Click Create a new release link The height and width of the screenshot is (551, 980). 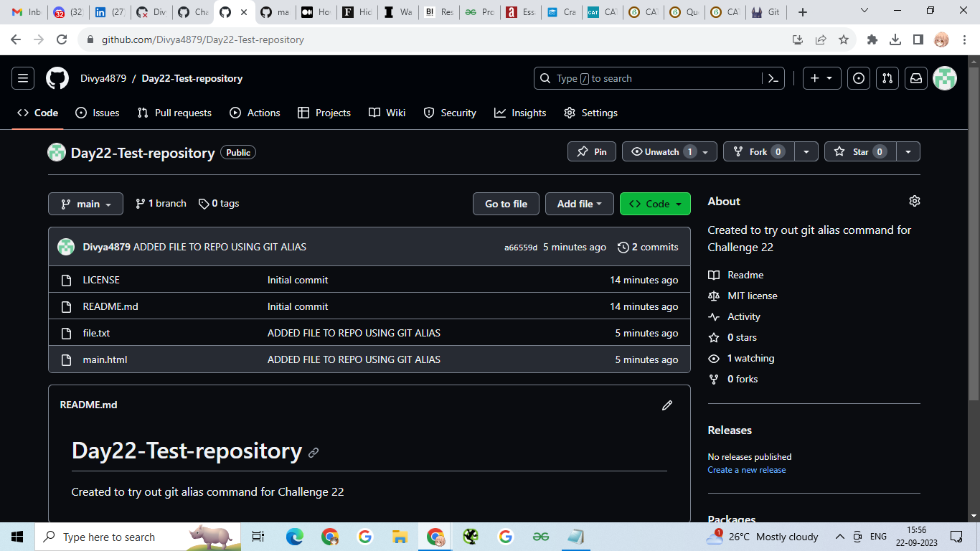pos(746,469)
